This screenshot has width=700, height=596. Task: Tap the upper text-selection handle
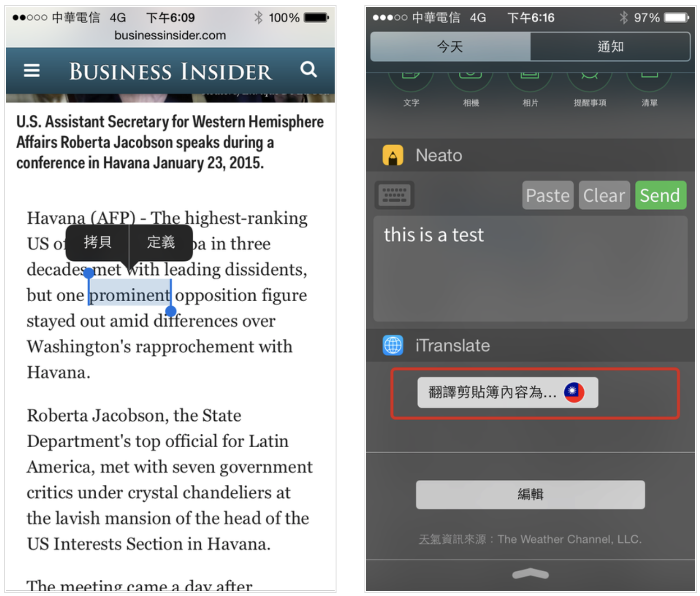(89, 273)
